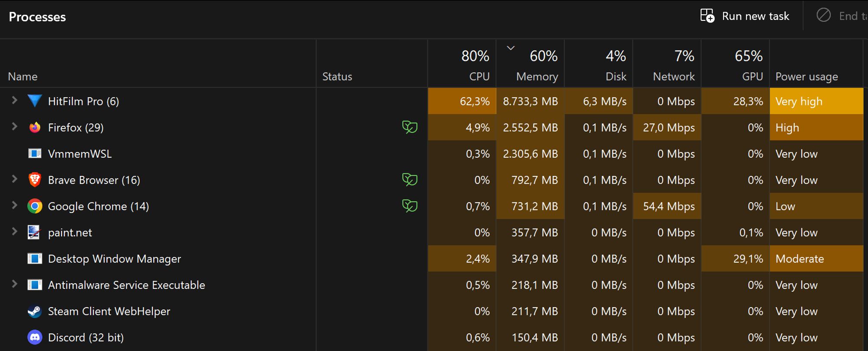
Task: Expand the Brave Browser process group
Action: 14,179
